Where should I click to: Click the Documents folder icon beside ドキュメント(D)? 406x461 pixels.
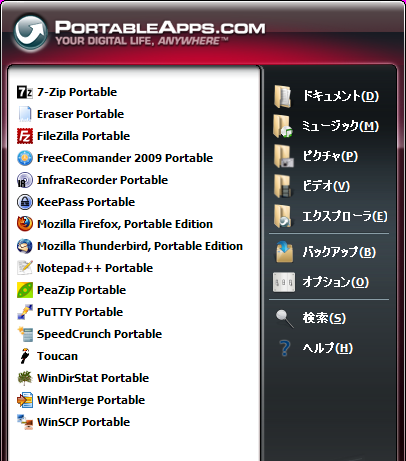click(283, 96)
